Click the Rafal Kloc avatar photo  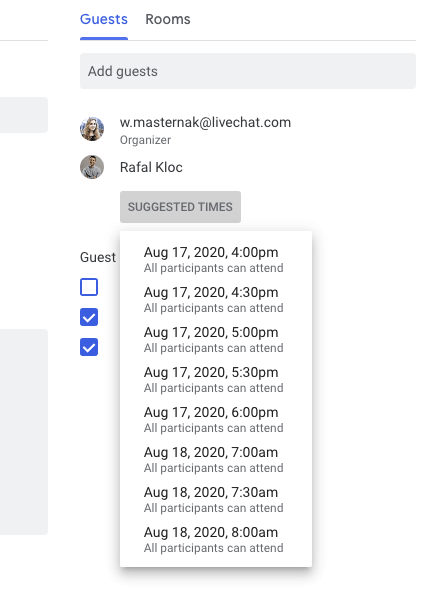point(92,167)
